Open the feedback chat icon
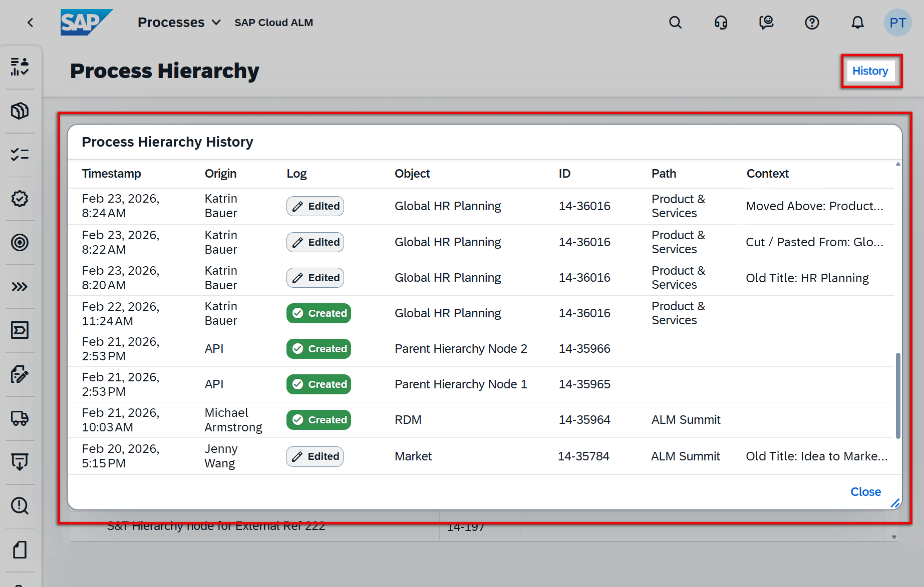924x587 pixels. pos(766,23)
